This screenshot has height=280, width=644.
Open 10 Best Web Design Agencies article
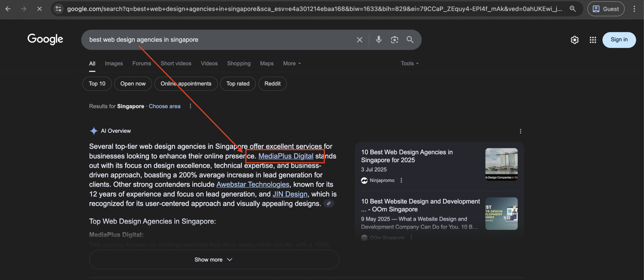click(407, 156)
